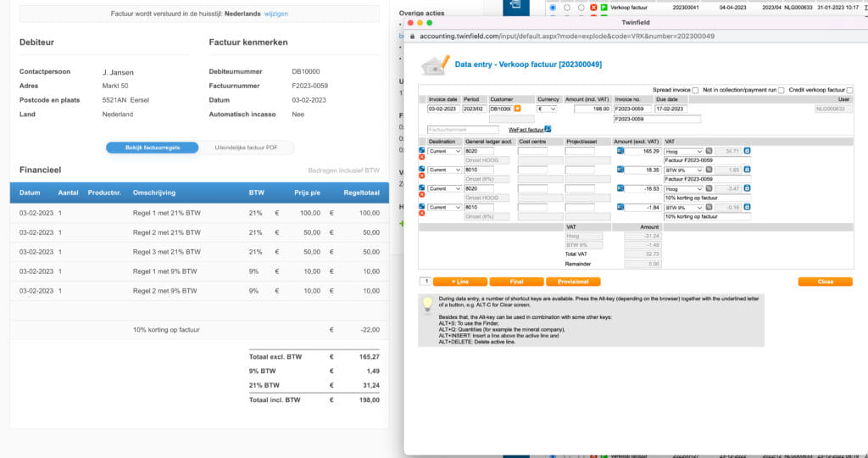Open the Uiteindelijke factuur PDF tab
868x458 pixels.
pos(246,148)
